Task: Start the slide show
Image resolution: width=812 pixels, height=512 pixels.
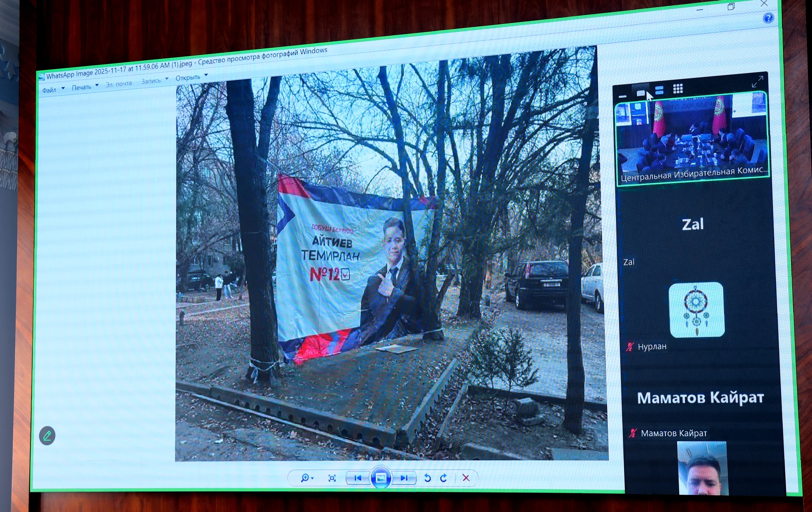Action: point(381,478)
